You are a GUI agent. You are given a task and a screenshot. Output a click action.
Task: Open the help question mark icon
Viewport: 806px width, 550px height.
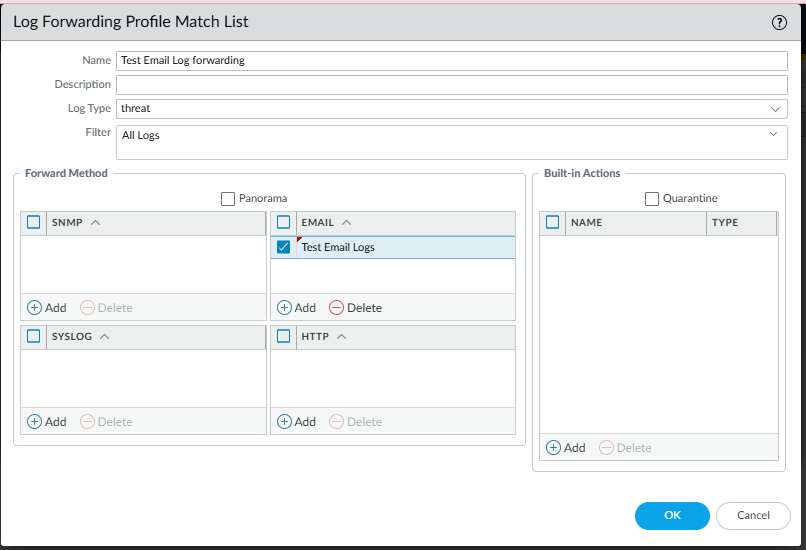pyautogui.click(x=779, y=22)
